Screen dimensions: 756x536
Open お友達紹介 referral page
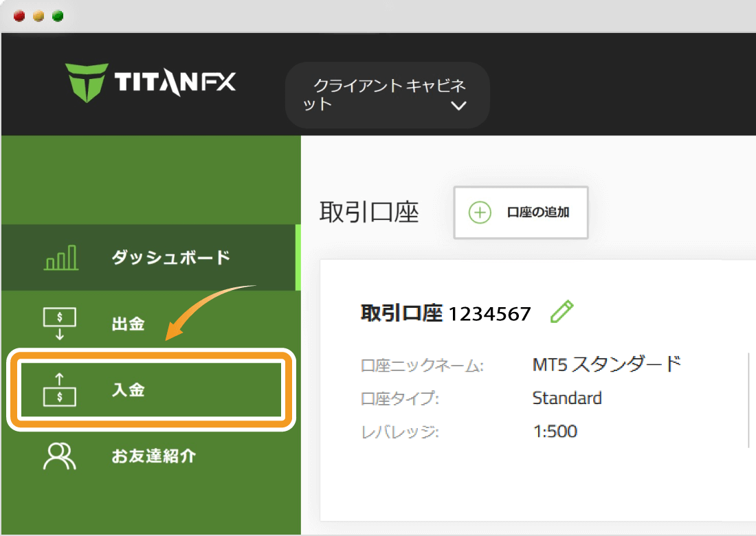click(151, 456)
